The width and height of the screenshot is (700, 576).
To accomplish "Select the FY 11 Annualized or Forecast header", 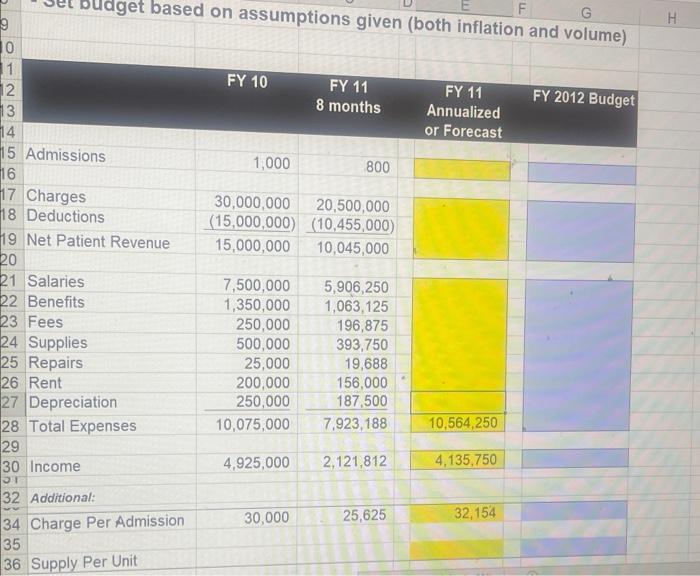I will click(x=463, y=112).
